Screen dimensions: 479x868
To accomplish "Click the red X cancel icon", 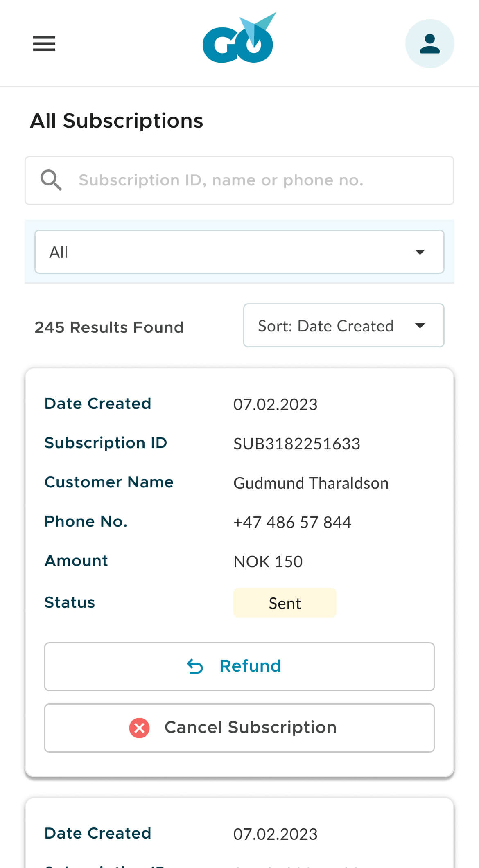I will coord(139,728).
